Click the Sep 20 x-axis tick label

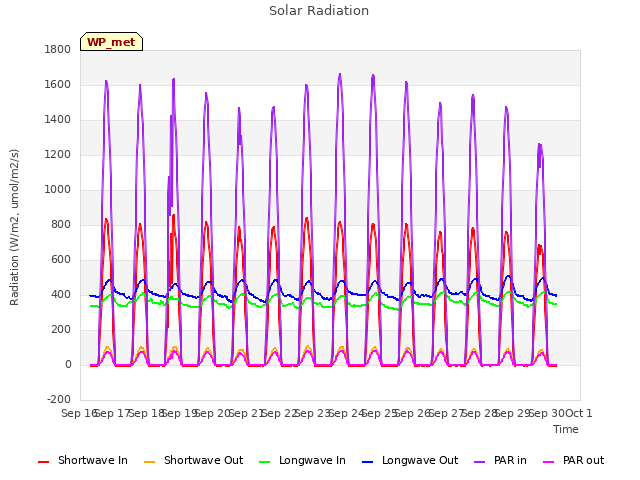(212, 413)
